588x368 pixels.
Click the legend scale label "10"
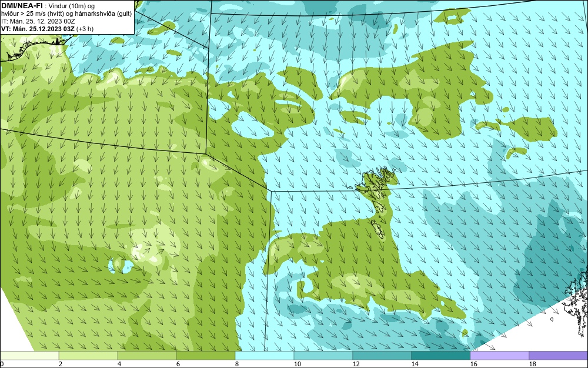tap(297, 364)
